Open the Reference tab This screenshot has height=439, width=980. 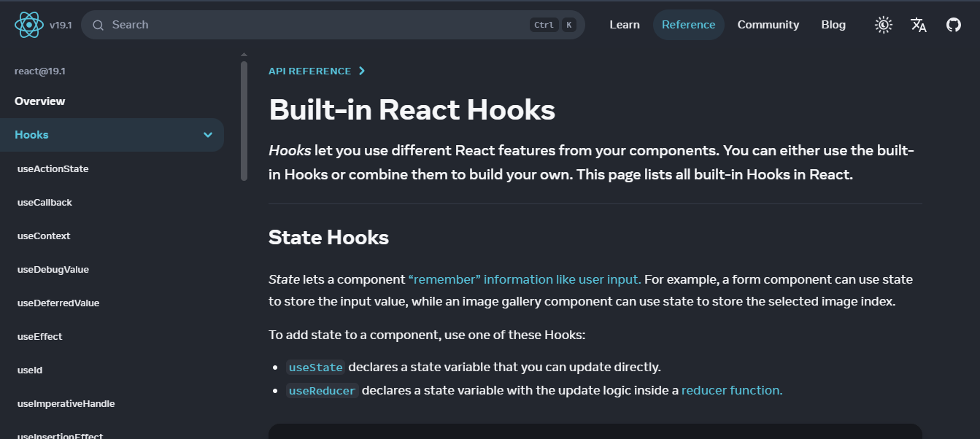tap(688, 25)
